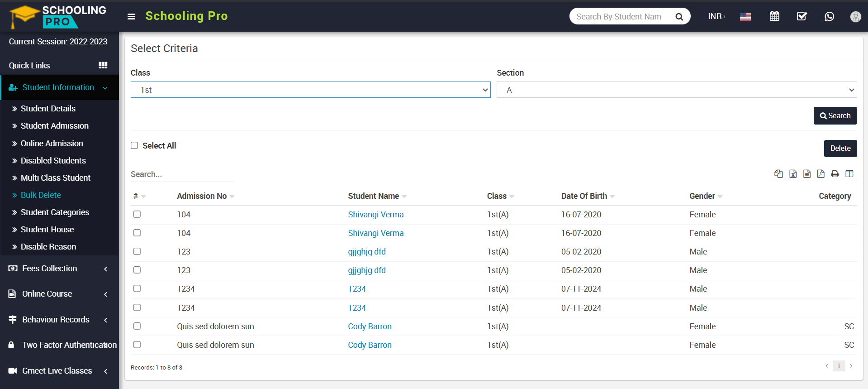Open Student Details menu item
This screenshot has height=389, width=868.
click(48, 109)
